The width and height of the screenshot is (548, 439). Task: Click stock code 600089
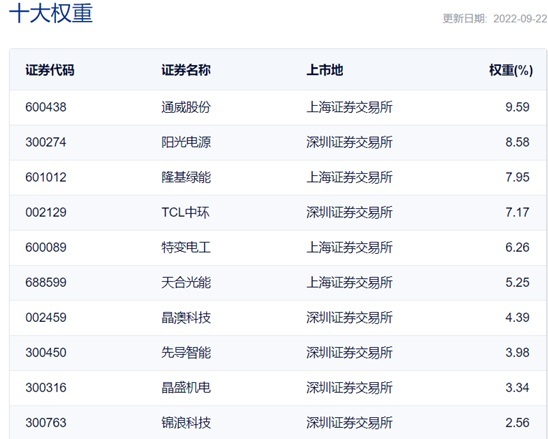(46, 247)
